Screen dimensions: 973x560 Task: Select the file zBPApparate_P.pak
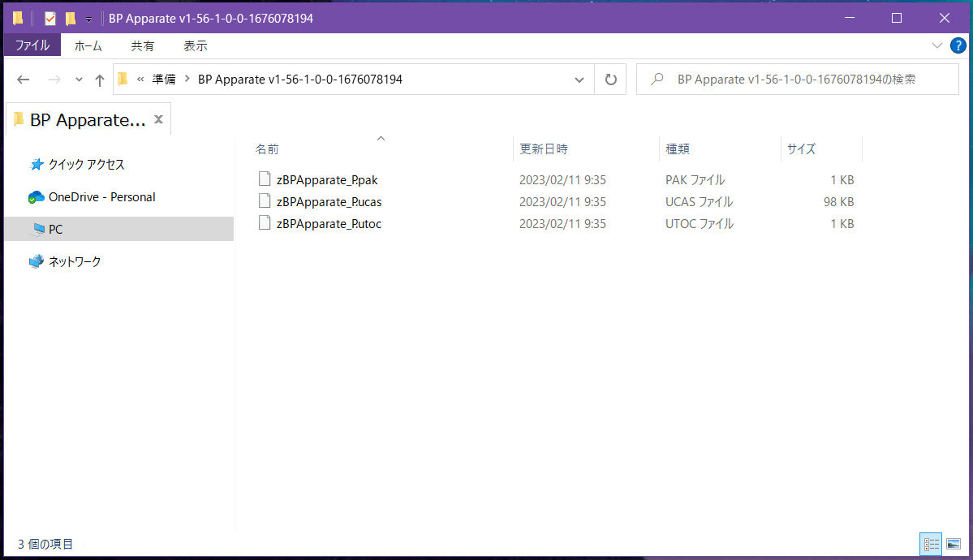click(x=327, y=180)
